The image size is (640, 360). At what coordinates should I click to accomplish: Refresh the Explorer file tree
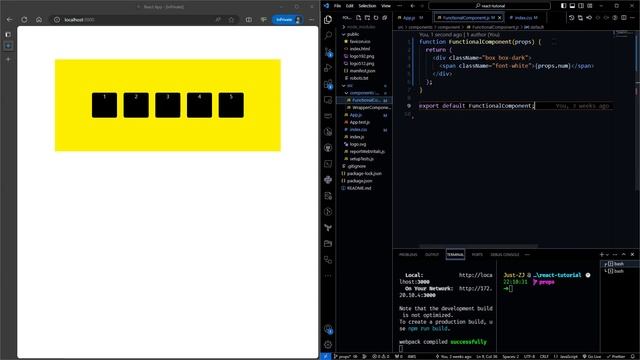(376, 18)
